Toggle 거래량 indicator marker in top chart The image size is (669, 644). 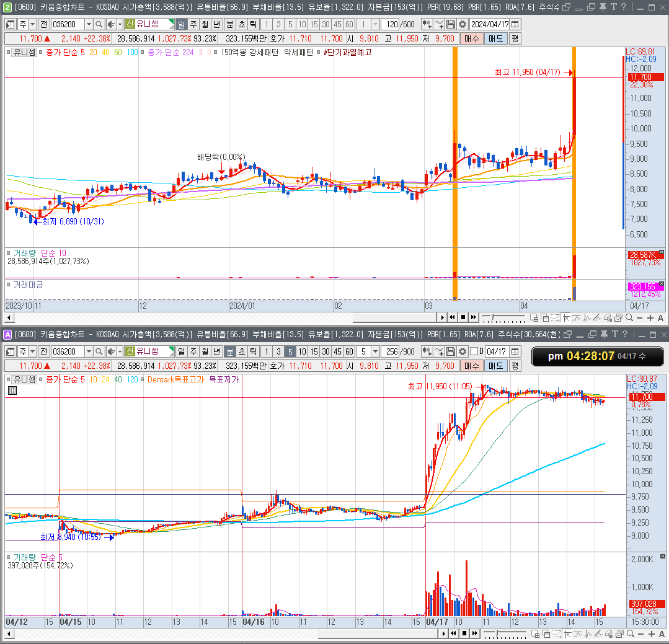(x=9, y=252)
